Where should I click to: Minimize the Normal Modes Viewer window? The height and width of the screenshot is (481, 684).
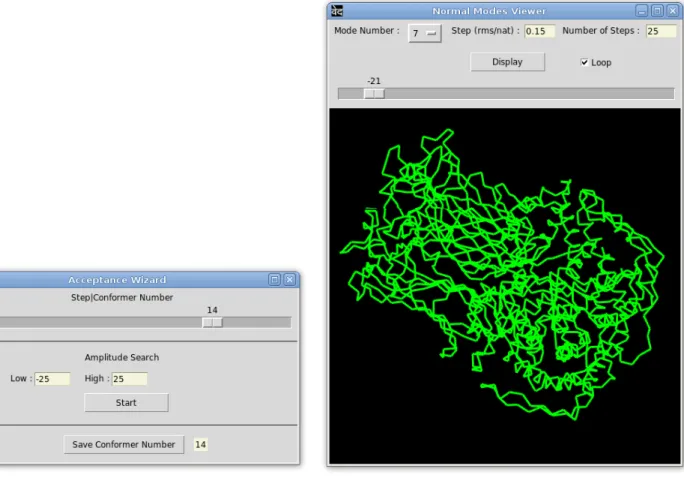pyautogui.click(x=641, y=11)
